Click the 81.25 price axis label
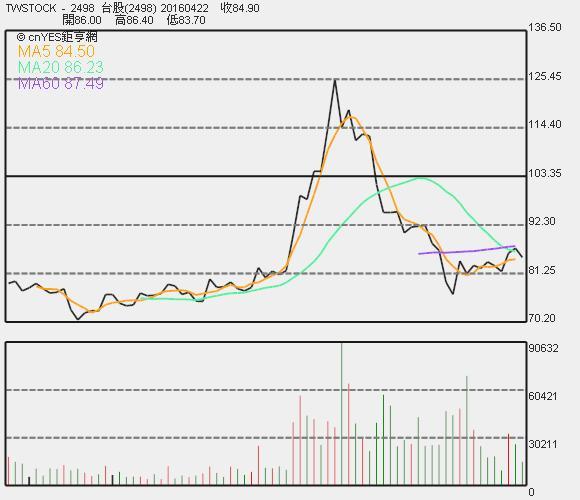Viewport: 580px width, 500px height. [x=542, y=270]
